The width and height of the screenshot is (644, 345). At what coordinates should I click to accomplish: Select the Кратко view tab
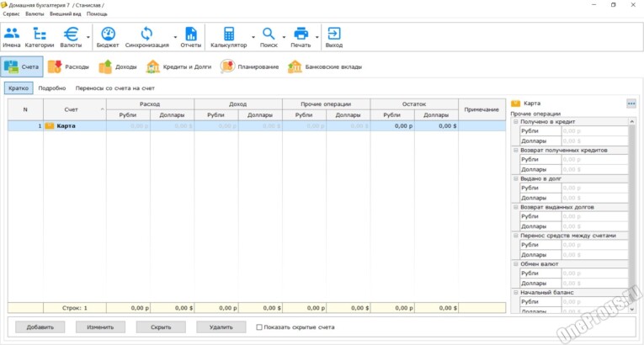tap(19, 88)
